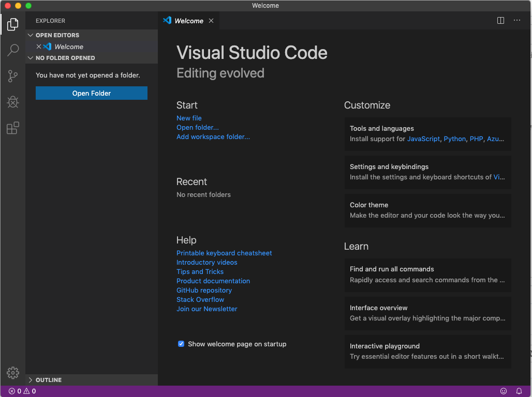
Task: Click Add workspace folder... link
Action: coord(213,136)
